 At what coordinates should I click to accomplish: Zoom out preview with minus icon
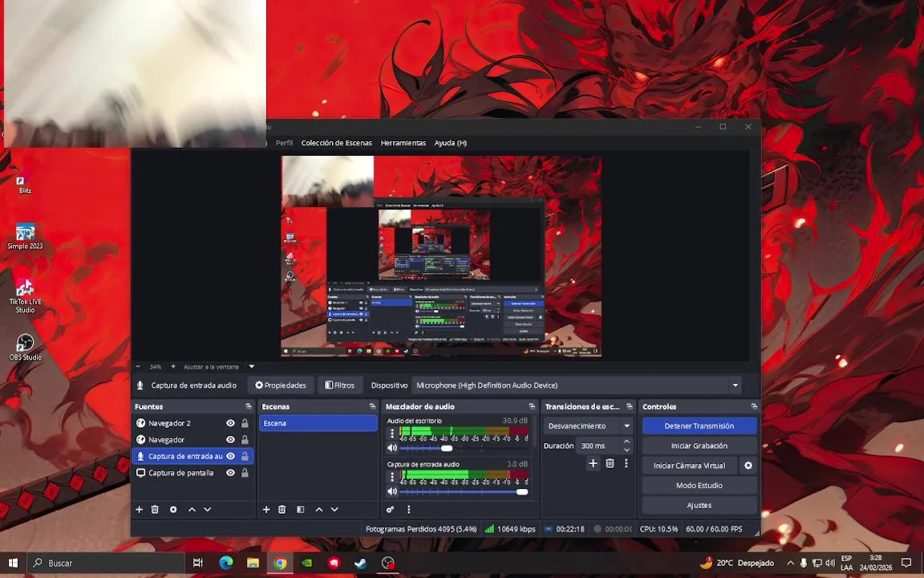tap(139, 367)
